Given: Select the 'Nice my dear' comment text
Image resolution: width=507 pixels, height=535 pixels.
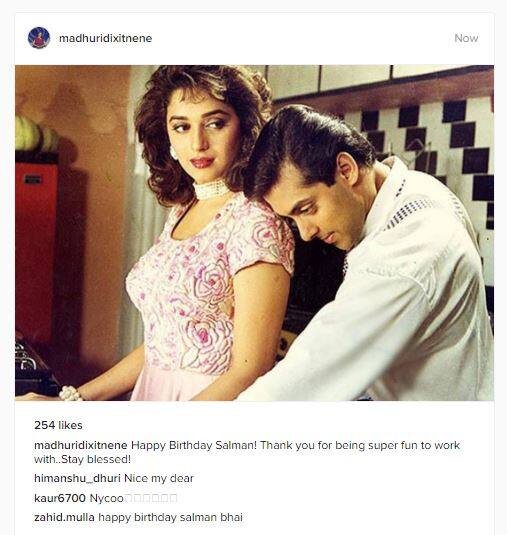Looking at the screenshot, I should click(159, 478).
